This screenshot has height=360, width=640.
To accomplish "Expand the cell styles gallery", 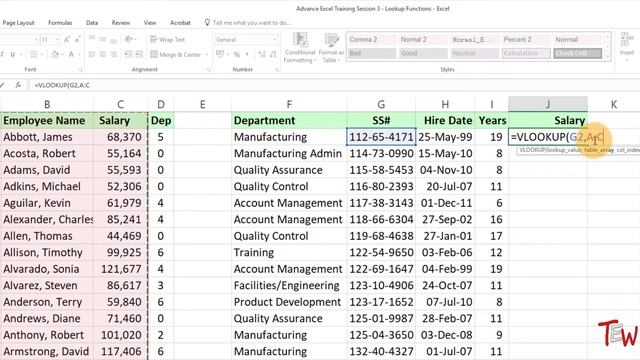I will point(607,56).
